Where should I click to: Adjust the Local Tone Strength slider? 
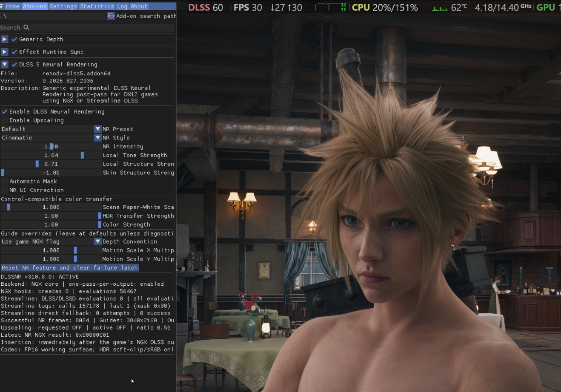[51, 155]
